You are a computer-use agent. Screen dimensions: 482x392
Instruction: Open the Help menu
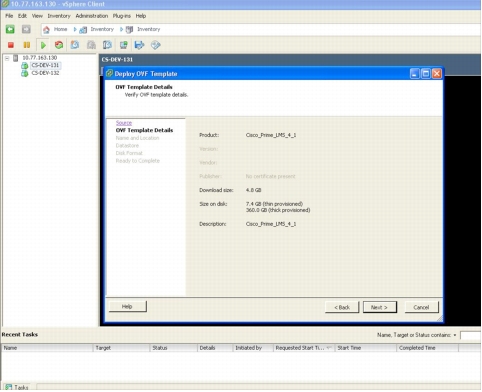141,16
